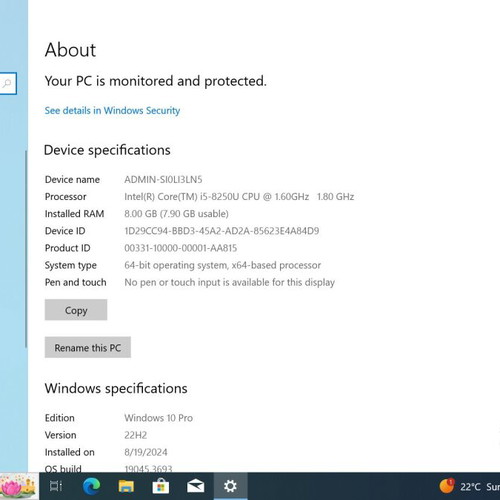Click the 22°C weather temperature text
Viewport: 500px width, 500px height.
(x=470, y=487)
